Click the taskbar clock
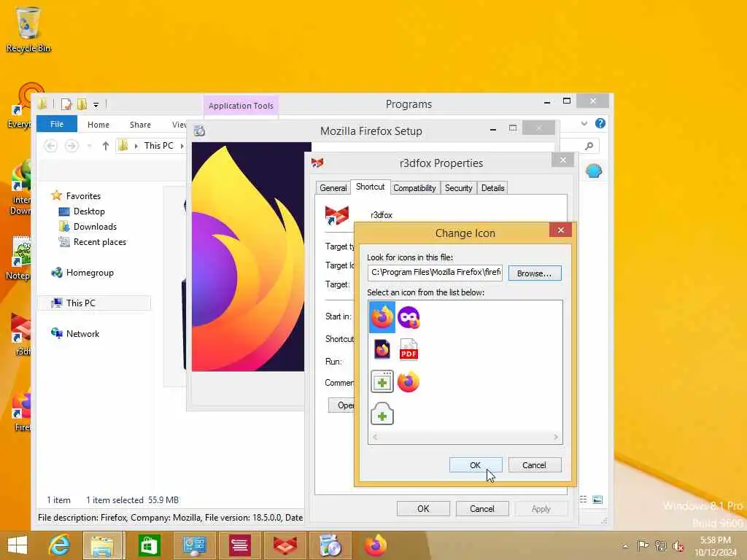Screen dimensions: 747x560 pyautogui.click(x=716, y=545)
